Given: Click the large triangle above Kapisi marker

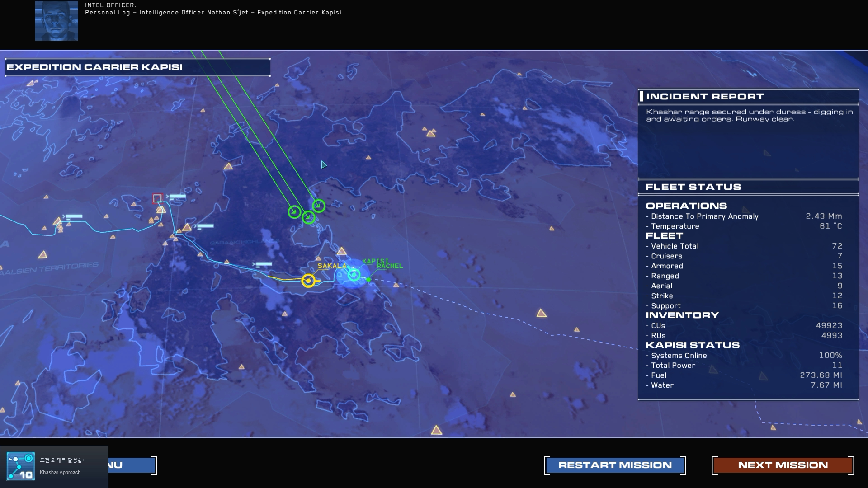Looking at the screenshot, I should (x=342, y=251).
